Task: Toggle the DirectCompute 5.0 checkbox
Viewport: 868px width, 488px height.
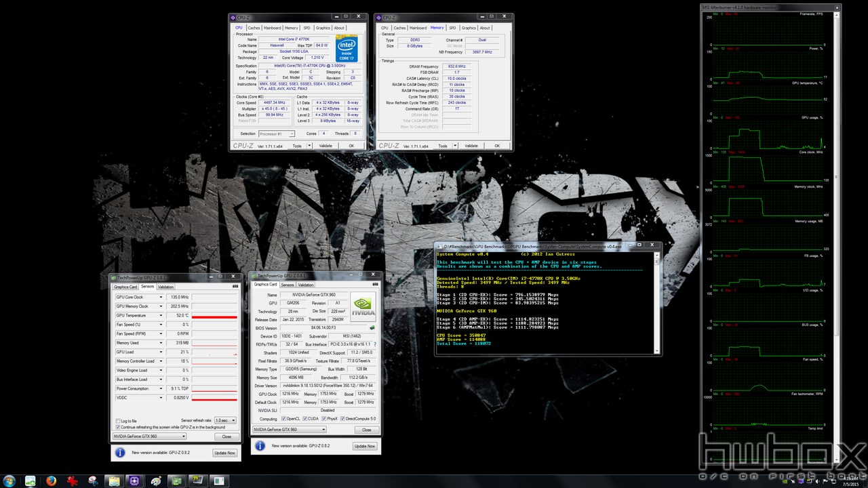Action: 342,419
